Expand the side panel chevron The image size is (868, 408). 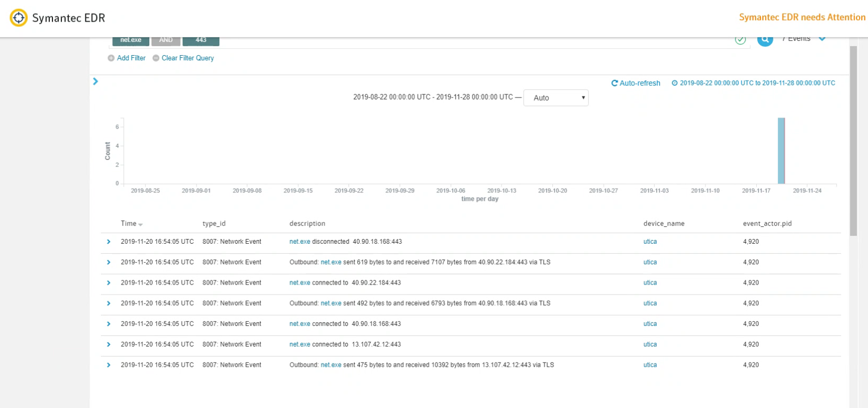click(x=95, y=81)
